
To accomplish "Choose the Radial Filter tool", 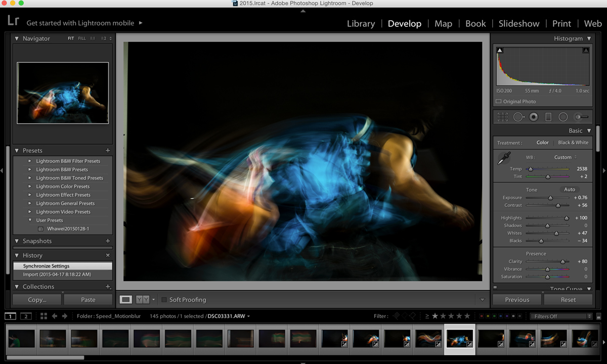I will tap(563, 117).
